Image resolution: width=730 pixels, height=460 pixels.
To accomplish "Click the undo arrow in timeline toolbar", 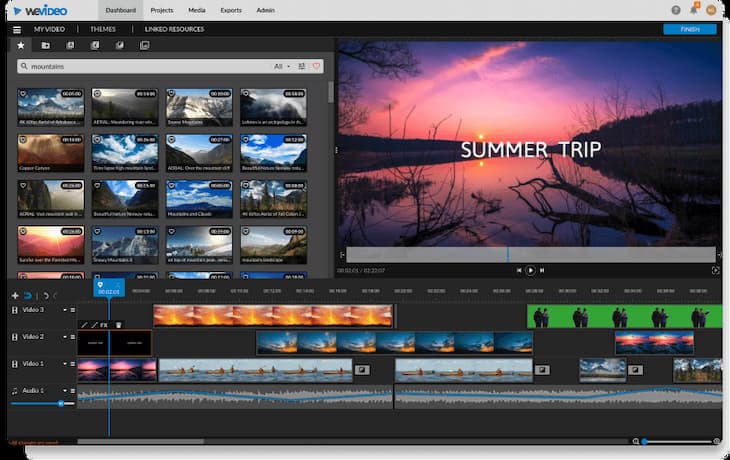I will pos(46,296).
